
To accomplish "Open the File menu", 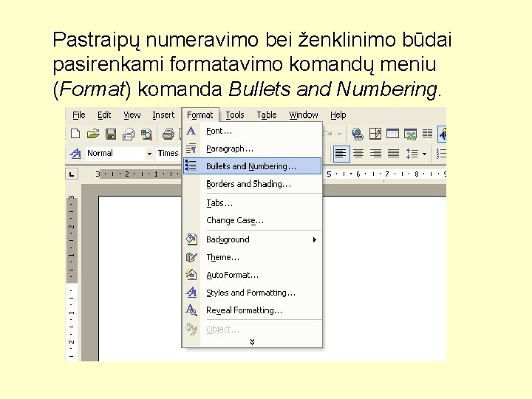I will (x=79, y=115).
